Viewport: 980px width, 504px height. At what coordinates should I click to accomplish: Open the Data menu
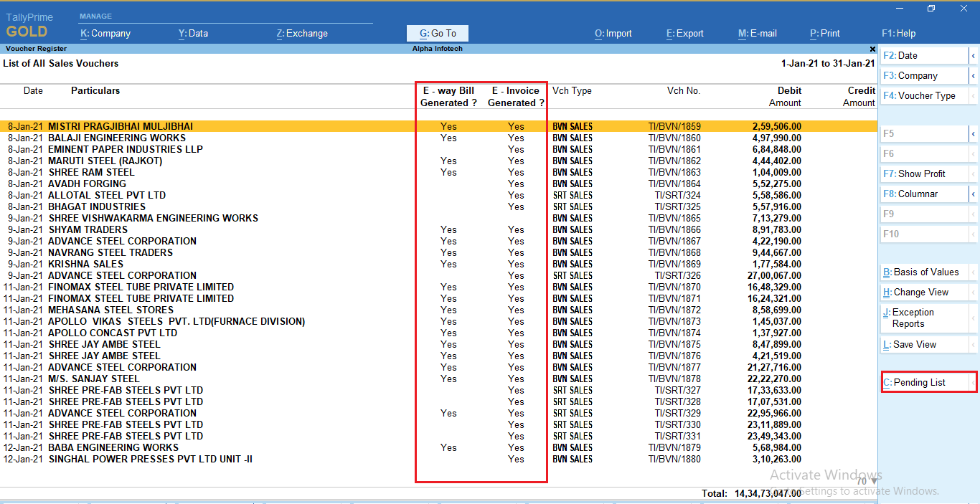pos(193,33)
